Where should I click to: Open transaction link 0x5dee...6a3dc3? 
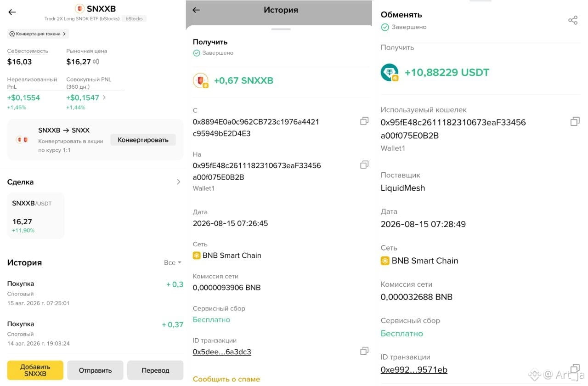[222, 352]
